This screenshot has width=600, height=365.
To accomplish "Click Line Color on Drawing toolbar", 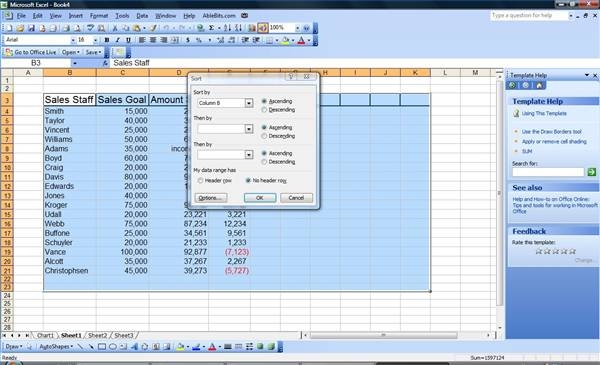I will 196,347.
